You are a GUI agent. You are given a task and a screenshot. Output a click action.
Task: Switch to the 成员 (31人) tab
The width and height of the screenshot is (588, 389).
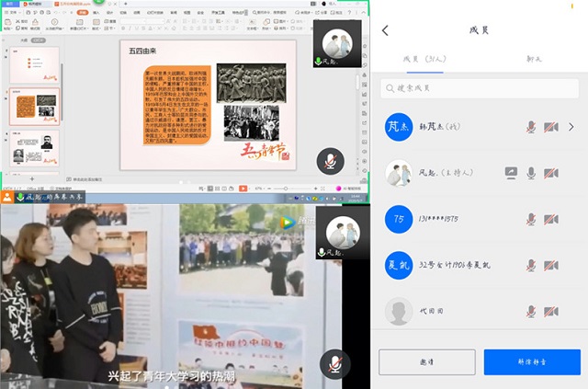tap(424, 60)
